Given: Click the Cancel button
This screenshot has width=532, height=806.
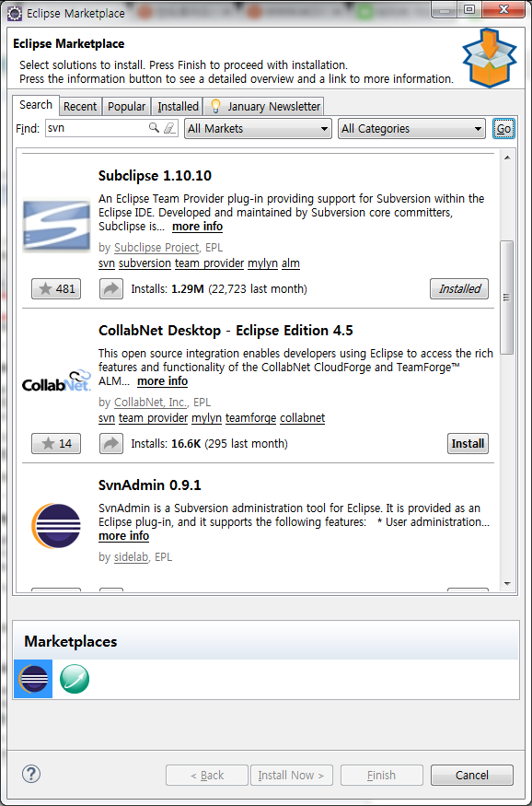Looking at the screenshot, I should pyautogui.click(x=472, y=776).
